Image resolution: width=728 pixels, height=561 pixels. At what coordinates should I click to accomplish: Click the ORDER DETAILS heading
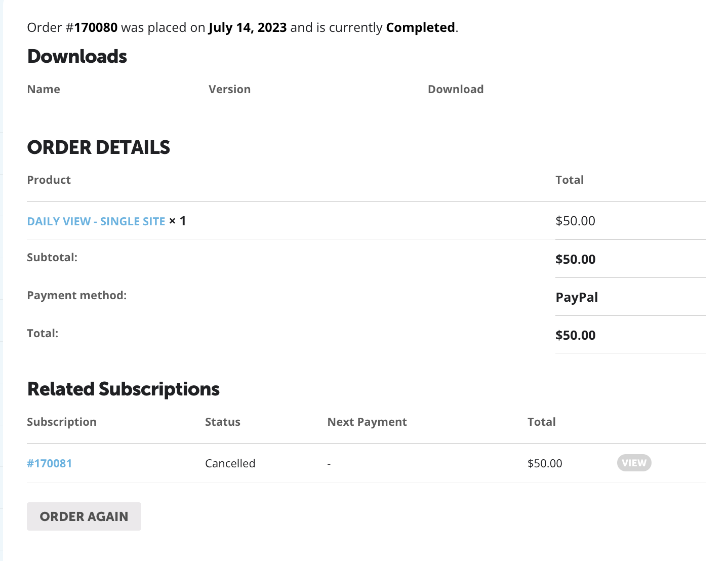pyautogui.click(x=99, y=147)
